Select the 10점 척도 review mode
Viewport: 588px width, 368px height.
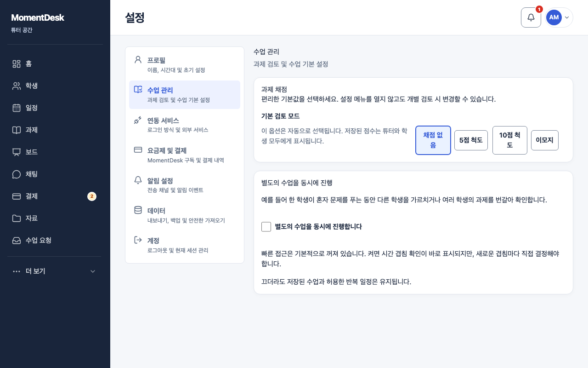(510, 140)
